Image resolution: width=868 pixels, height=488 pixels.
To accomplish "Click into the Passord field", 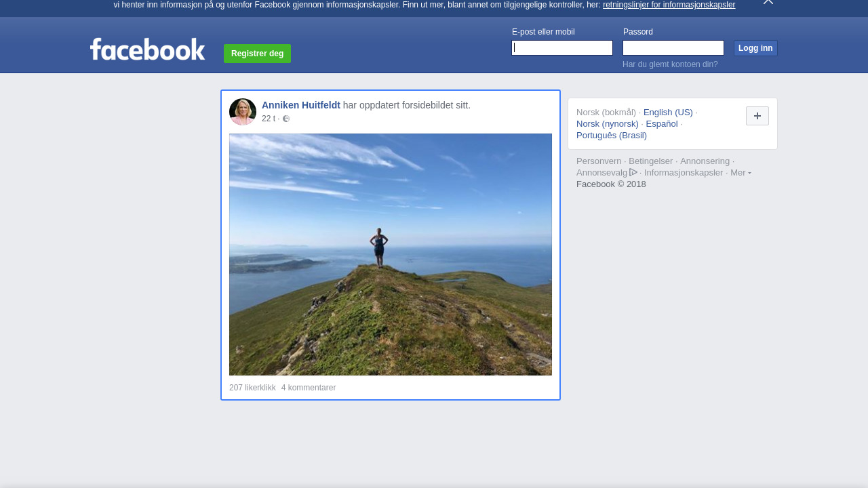I will click(673, 48).
